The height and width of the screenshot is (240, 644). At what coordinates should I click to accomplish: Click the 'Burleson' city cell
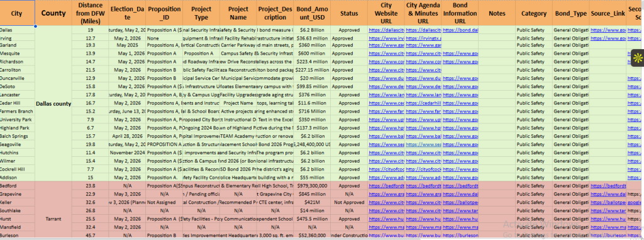18,236
